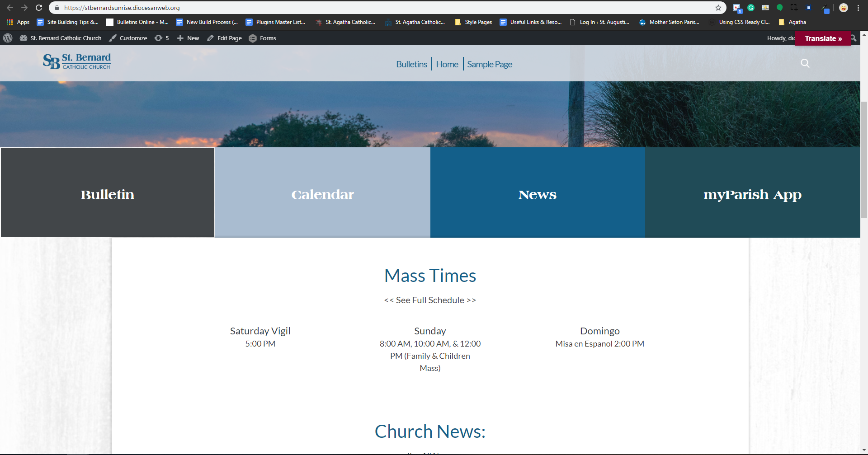Open the Customize option in the admin bar
Screen dimensions: 868x455
click(x=128, y=38)
